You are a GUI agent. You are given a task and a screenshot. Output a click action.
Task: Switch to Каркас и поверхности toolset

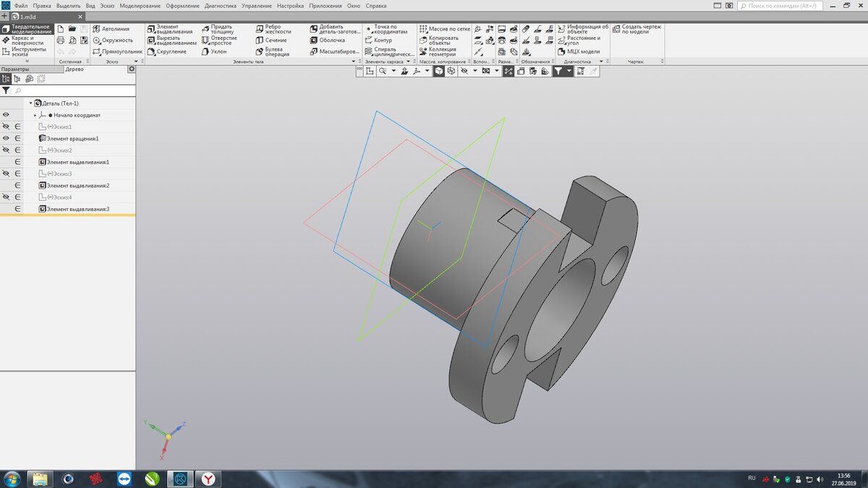click(27, 40)
